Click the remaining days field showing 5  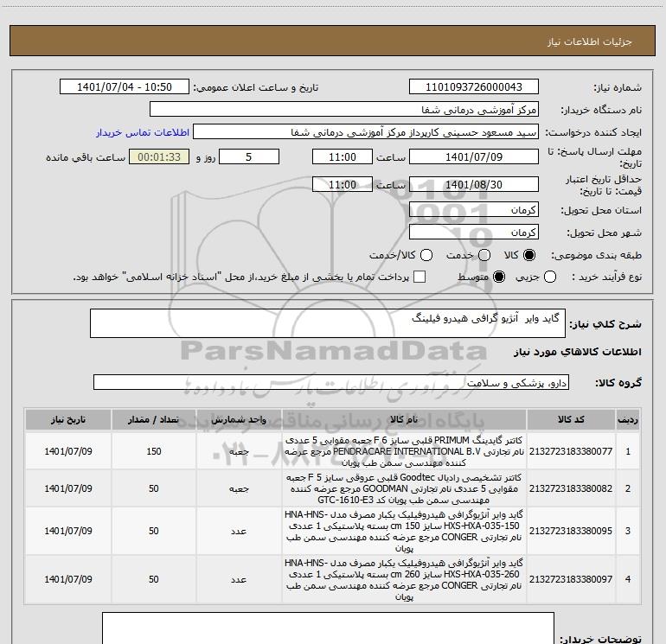click(249, 156)
